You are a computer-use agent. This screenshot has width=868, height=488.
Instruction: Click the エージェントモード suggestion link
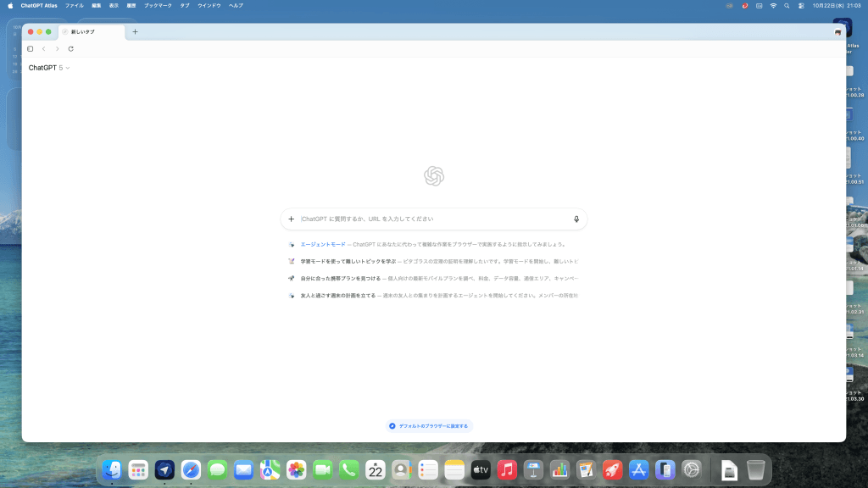[323, 244]
